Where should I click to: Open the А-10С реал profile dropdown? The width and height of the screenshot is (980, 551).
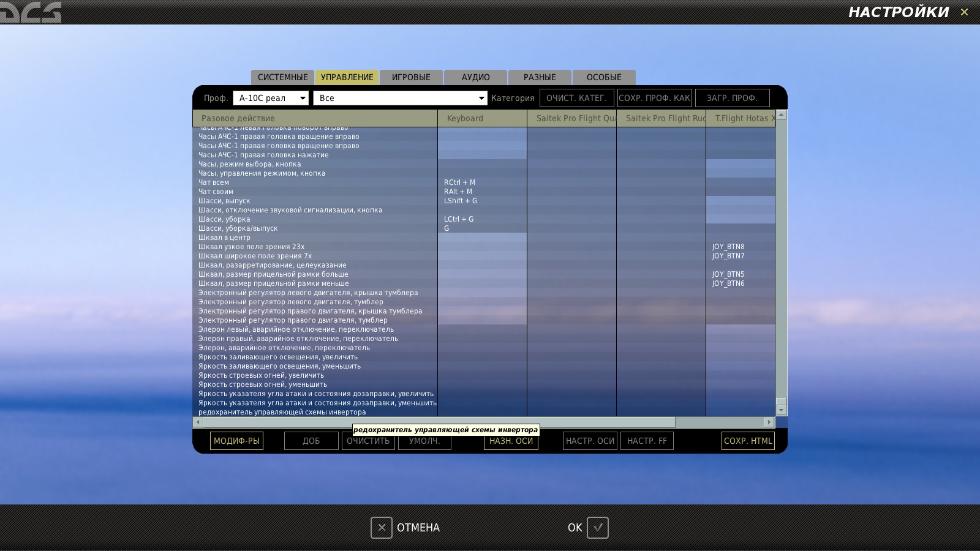point(271,98)
